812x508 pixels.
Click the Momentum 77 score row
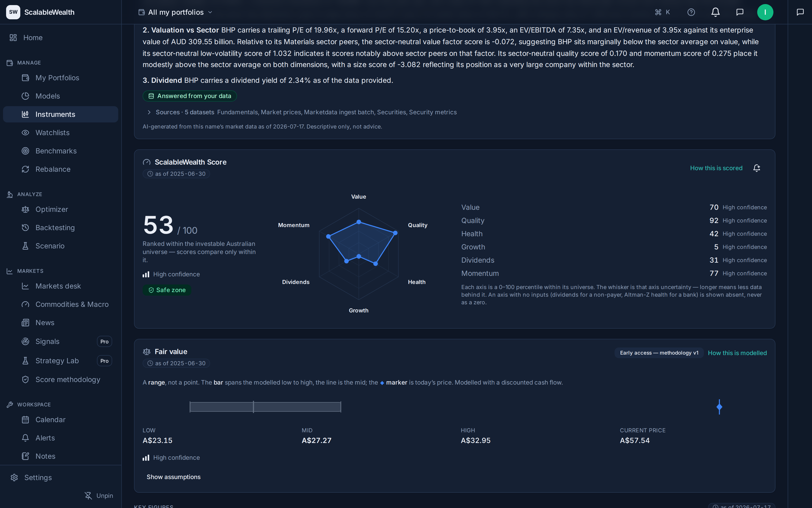point(614,274)
